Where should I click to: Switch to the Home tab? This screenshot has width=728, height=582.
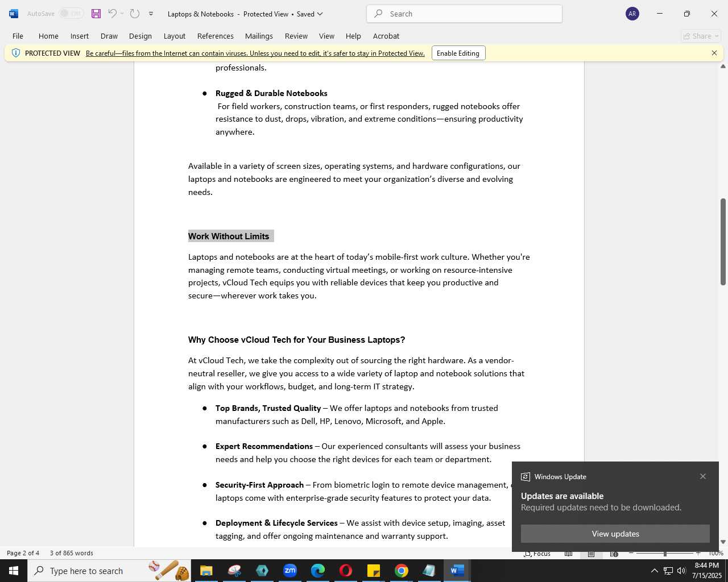click(48, 36)
